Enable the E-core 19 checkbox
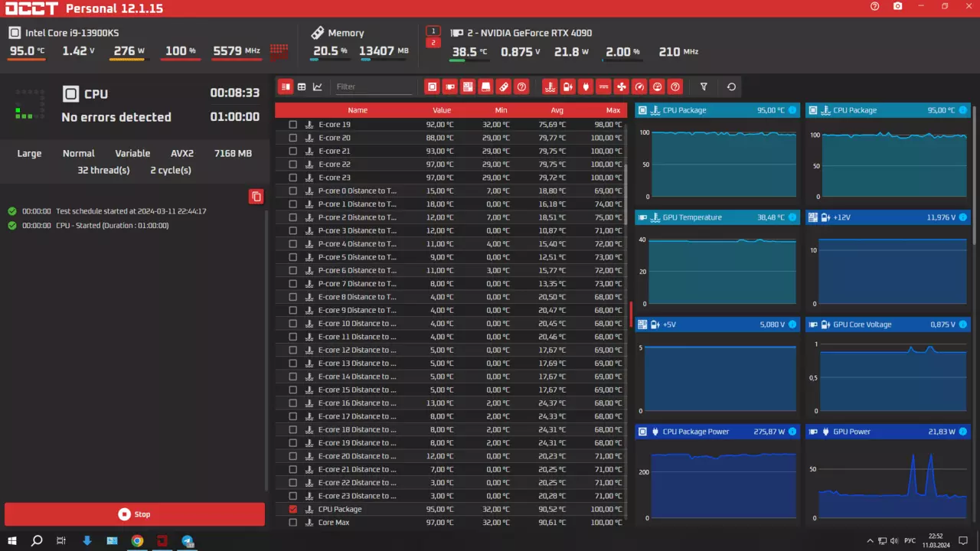 (x=292, y=125)
